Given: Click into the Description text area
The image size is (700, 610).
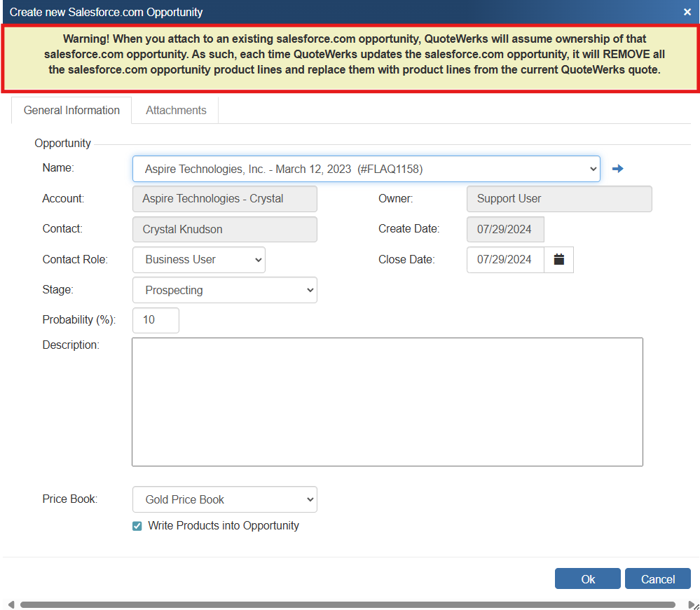Looking at the screenshot, I should click(x=387, y=402).
